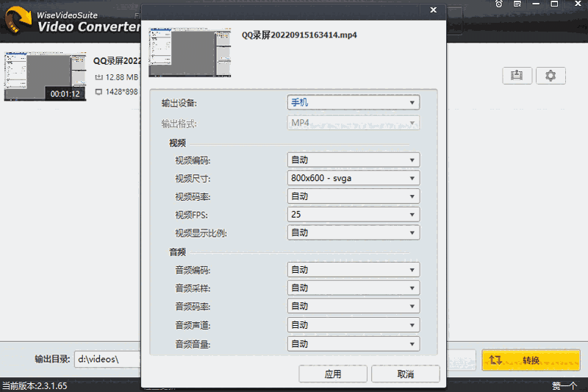Open the 视频FPS dropdown showing 25
The image size is (588, 392).
point(354,215)
